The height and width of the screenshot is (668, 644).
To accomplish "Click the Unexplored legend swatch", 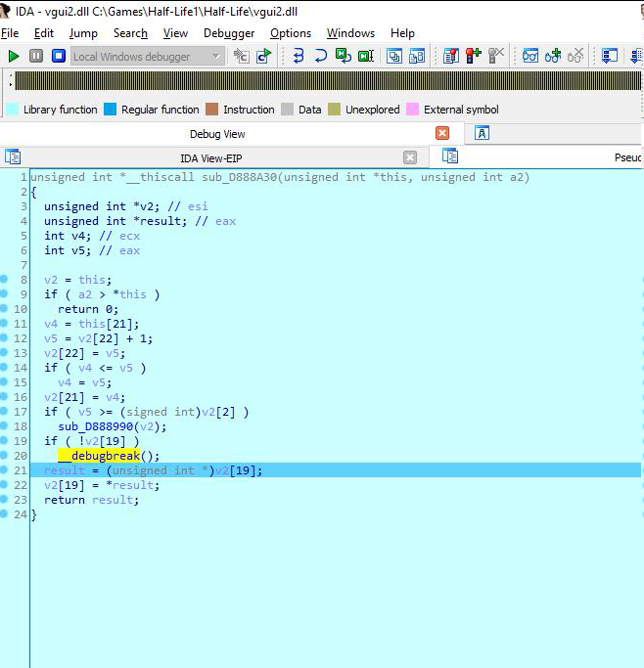I will (x=334, y=110).
